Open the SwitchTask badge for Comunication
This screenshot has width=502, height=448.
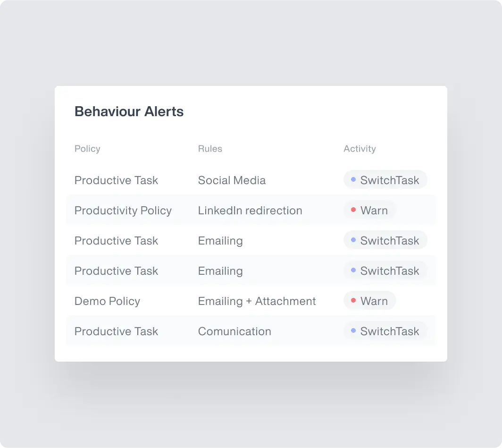(385, 331)
